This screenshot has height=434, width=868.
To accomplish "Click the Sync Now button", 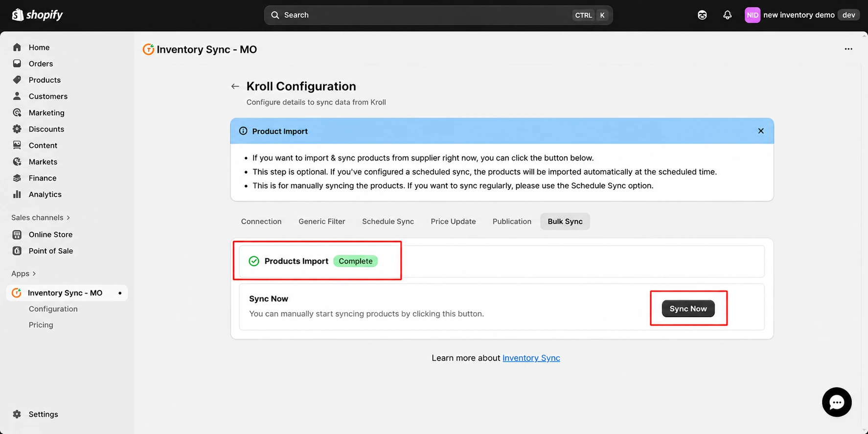I will 688,309.
